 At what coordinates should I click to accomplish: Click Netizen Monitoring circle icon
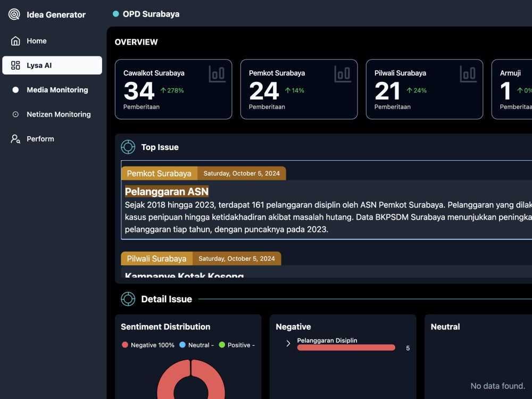pos(15,114)
